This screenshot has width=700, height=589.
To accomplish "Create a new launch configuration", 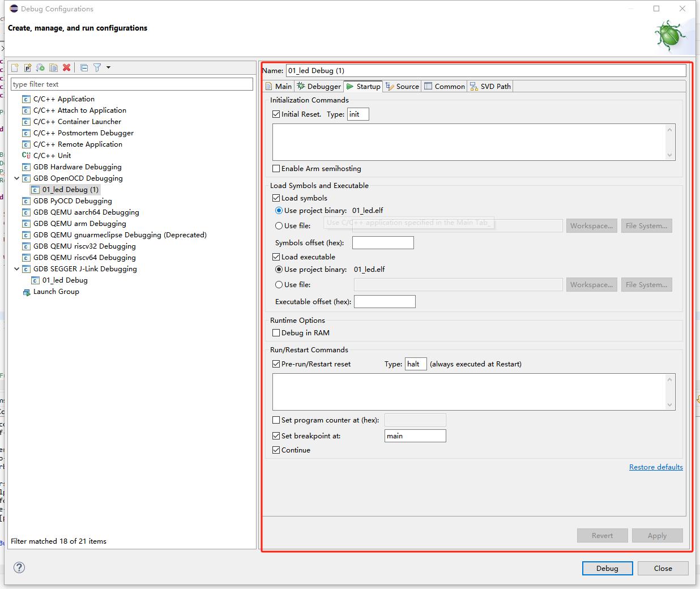I will click(x=15, y=67).
